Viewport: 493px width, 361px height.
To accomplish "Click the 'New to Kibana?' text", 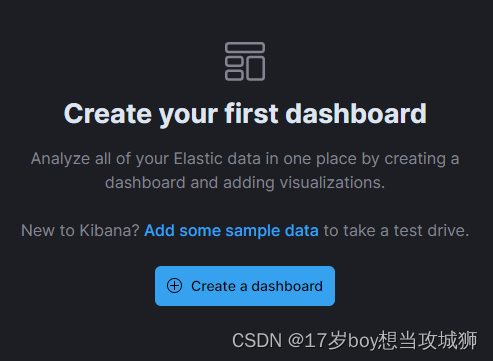I will coord(80,231).
